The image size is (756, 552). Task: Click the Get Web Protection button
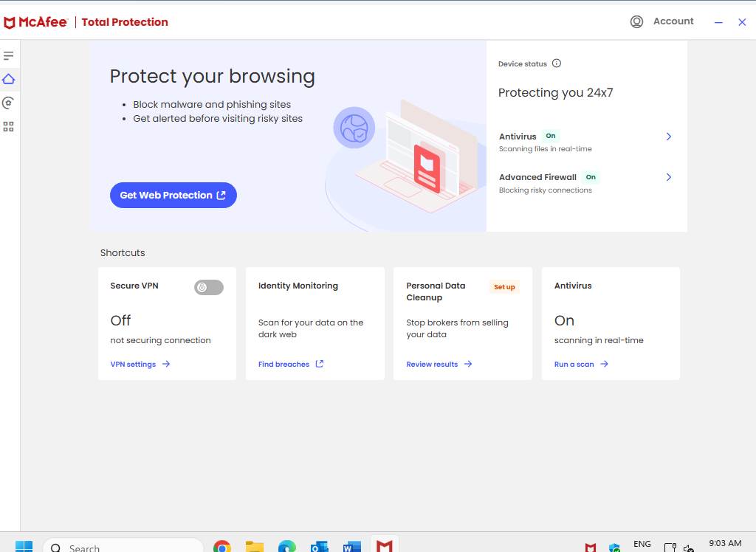point(173,196)
